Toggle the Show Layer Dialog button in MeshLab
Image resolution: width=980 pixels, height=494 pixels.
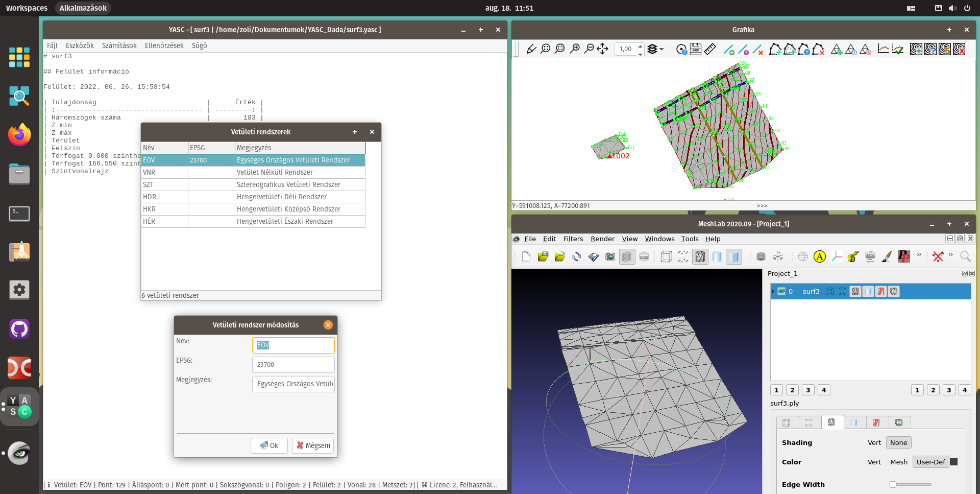(x=627, y=256)
